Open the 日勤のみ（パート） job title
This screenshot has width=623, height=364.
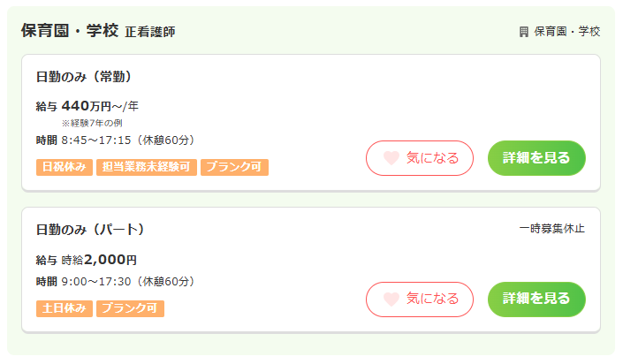pyautogui.click(x=90, y=230)
